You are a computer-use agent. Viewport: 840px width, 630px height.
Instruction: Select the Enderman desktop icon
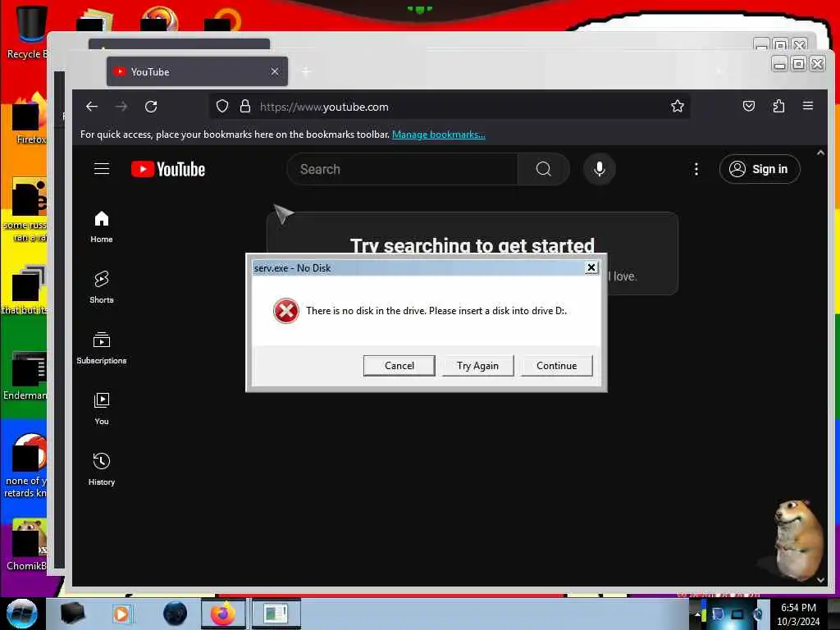(x=25, y=376)
